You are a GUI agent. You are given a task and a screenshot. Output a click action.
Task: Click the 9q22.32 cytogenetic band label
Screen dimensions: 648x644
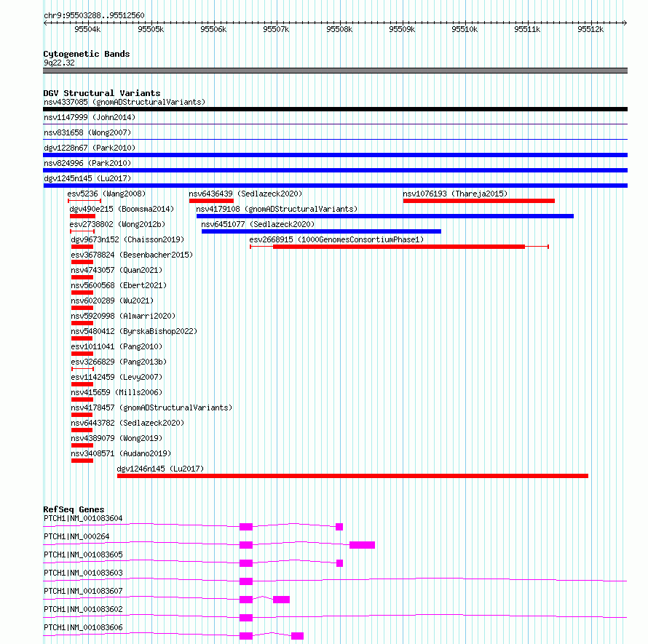tap(59, 63)
